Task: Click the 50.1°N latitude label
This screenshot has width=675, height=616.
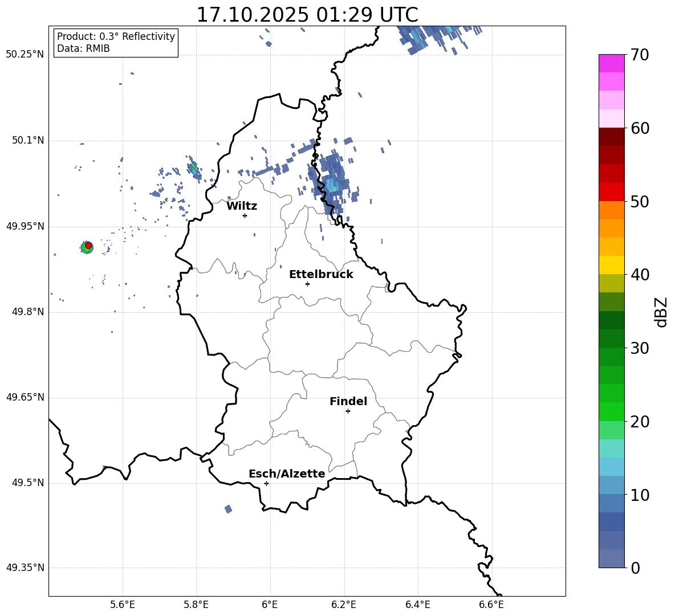Action: tap(28, 140)
